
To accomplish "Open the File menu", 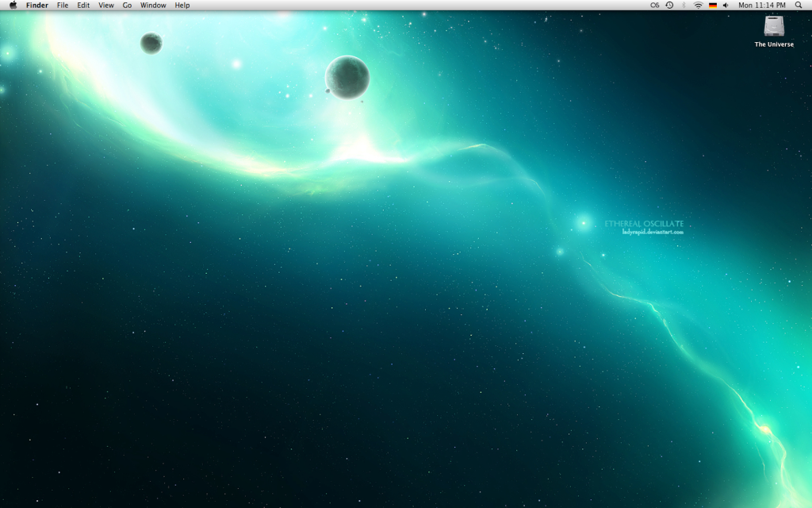I will (63, 6).
